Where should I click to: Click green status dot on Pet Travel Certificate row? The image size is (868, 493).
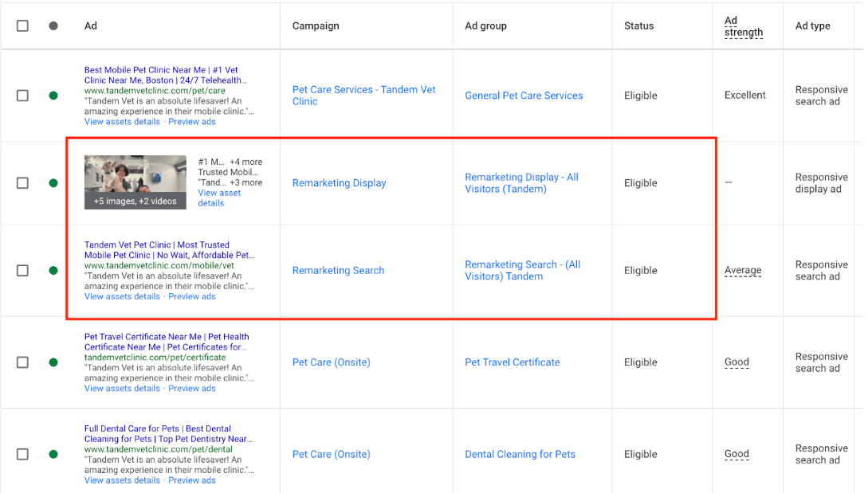click(53, 362)
